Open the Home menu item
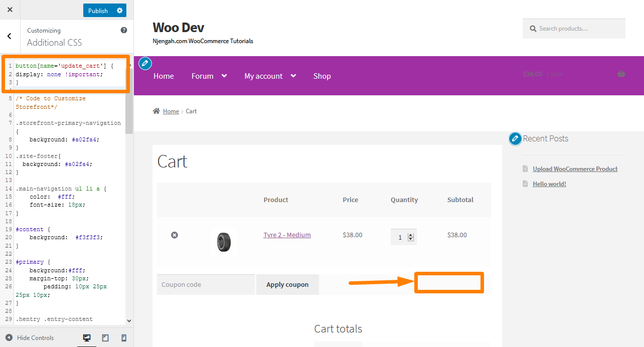The image size is (644, 347). point(164,76)
